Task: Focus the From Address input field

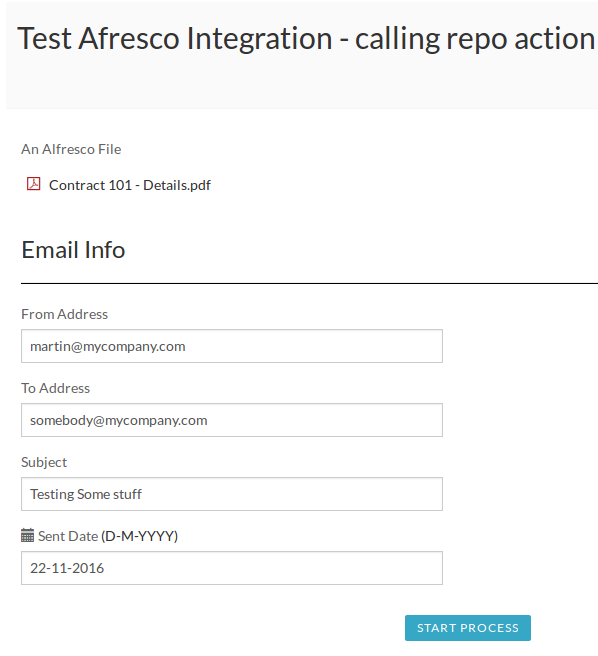Action: click(232, 346)
